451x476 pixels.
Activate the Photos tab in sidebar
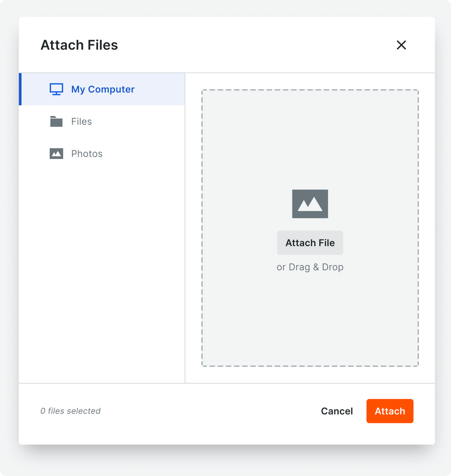pos(87,154)
